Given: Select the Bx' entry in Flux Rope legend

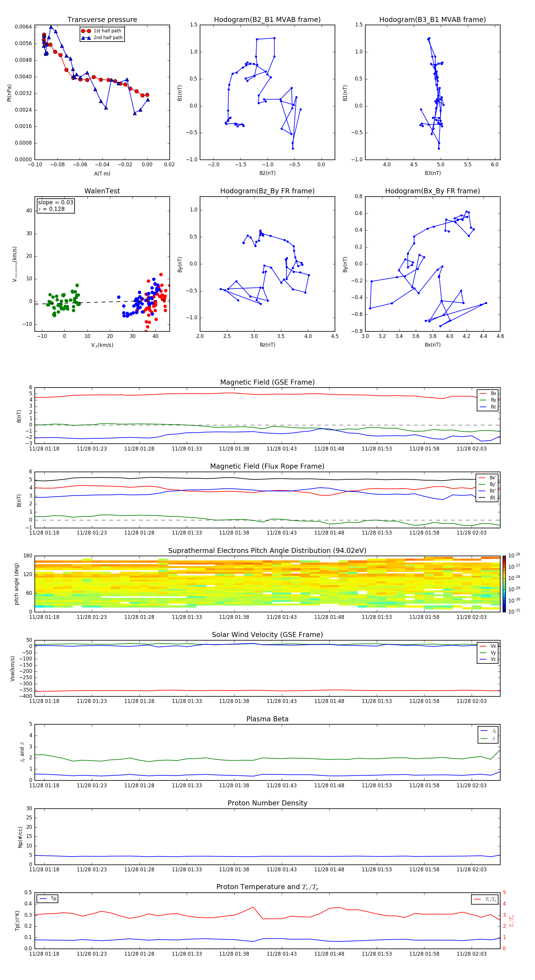Looking at the screenshot, I should tap(487, 478).
